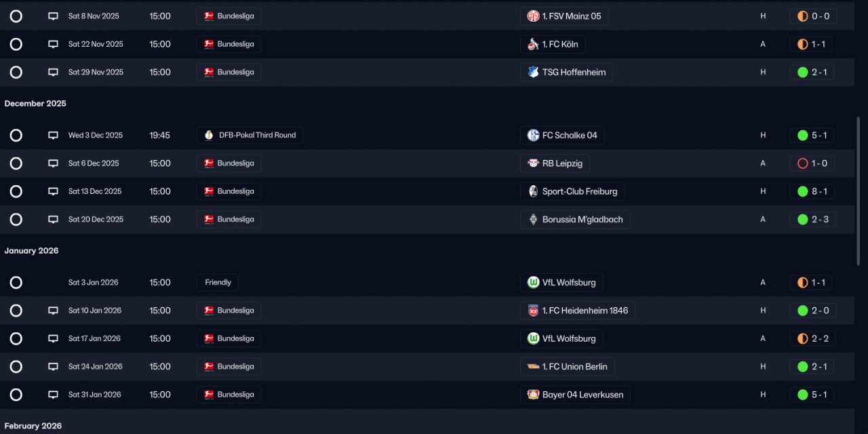Click the DFB-Pokal trophy competition icon

(x=209, y=136)
